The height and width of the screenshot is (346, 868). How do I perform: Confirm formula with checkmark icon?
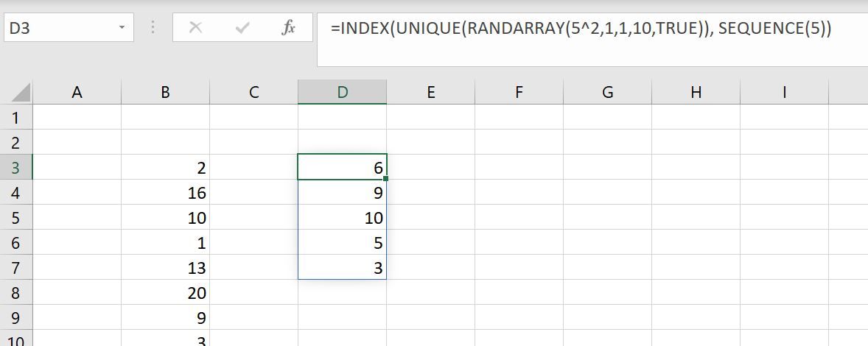pyautogui.click(x=242, y=28)
